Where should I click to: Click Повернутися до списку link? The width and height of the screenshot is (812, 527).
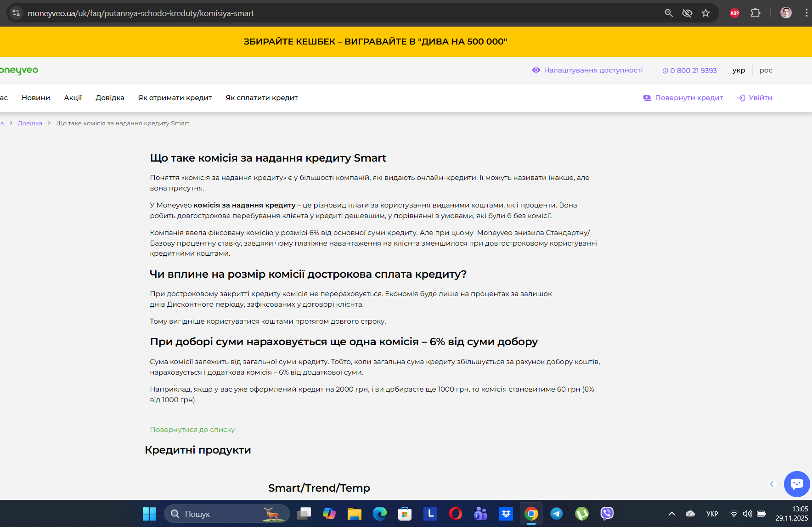click(192, 430)
